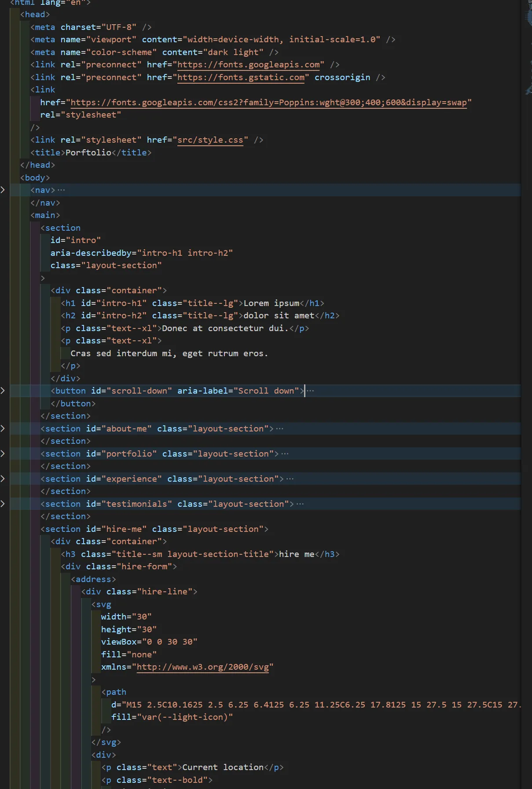Click the ellipsis after testimonials section tag
532x789 pixels.
coord(300,504)
